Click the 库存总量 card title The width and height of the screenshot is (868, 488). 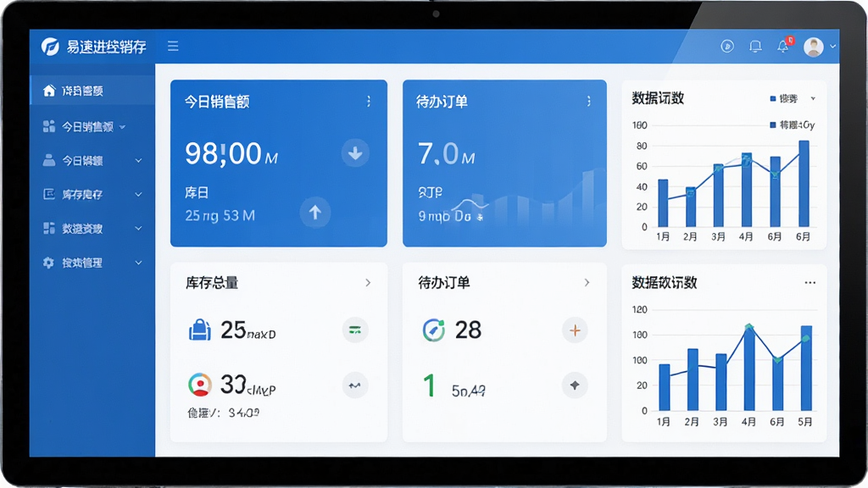pyautogui.click(x=212, y=283)
